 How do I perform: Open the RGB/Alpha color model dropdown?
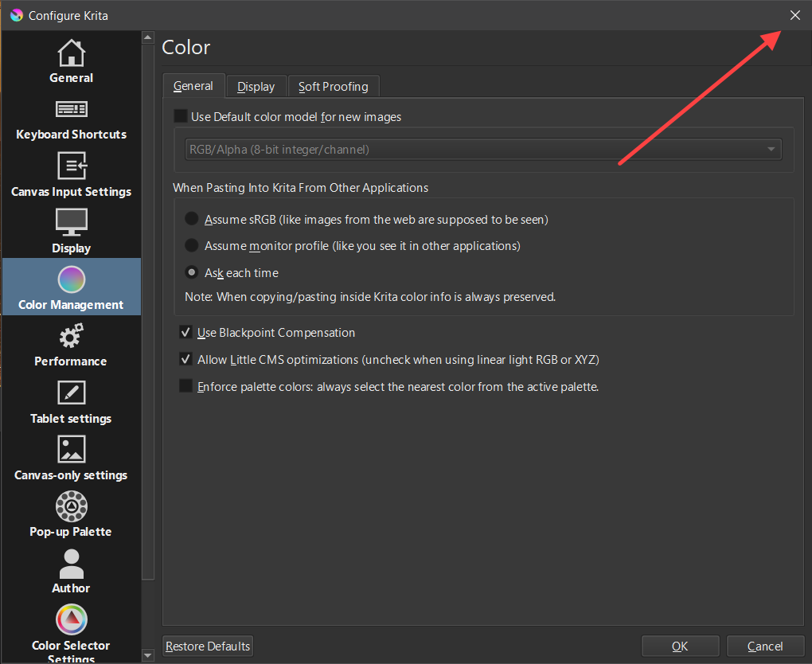[483, 149]
